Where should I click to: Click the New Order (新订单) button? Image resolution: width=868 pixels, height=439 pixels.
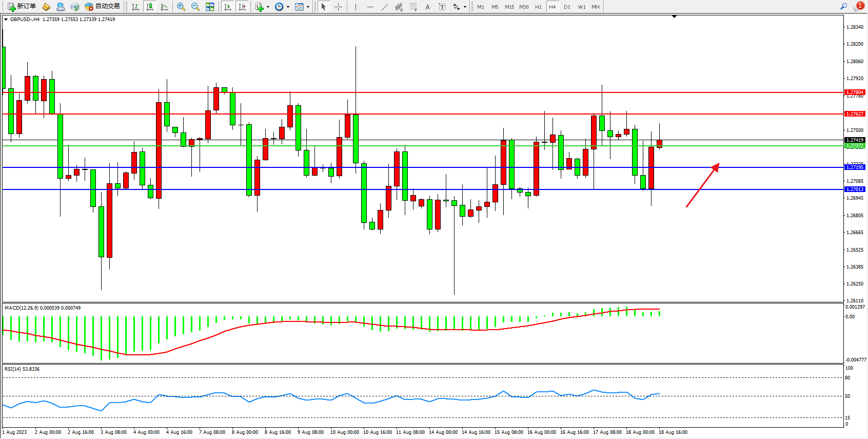coord(22,7)
